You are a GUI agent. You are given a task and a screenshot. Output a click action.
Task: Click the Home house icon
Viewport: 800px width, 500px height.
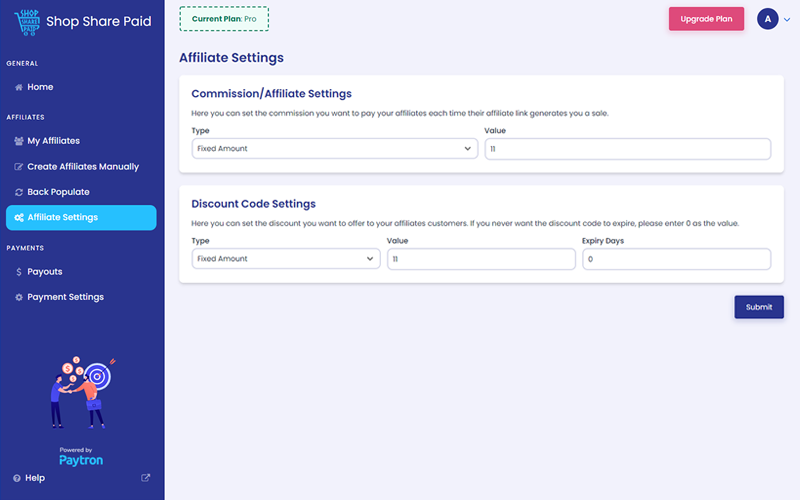(x=19, y=87)
